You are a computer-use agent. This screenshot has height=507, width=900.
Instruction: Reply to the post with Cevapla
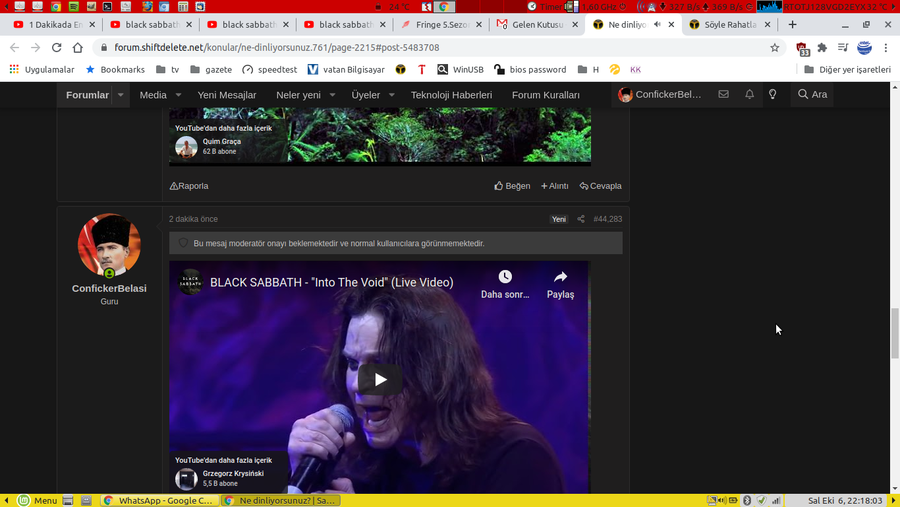tap(600, 186)
